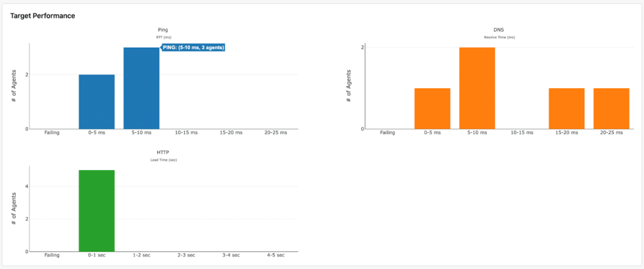Click the 15-20 ms label under Ping chart

(x=231, y=133)
